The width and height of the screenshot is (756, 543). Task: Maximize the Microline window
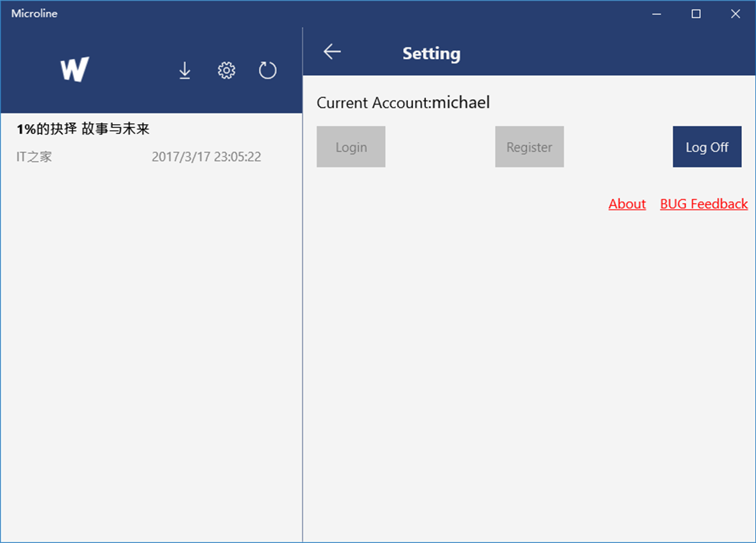tap(696, 13)
